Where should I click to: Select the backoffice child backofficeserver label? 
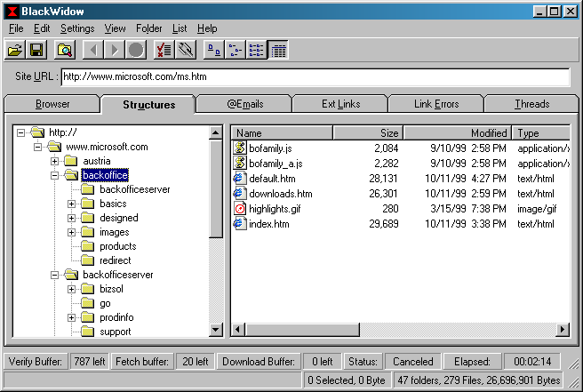(x=134, y=189)
